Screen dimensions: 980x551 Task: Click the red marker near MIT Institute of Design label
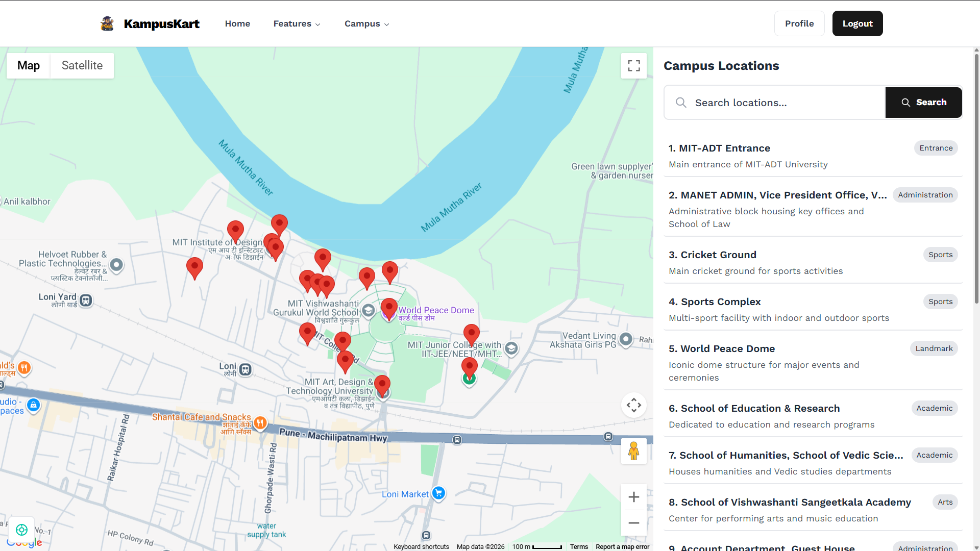click(235, 232)
